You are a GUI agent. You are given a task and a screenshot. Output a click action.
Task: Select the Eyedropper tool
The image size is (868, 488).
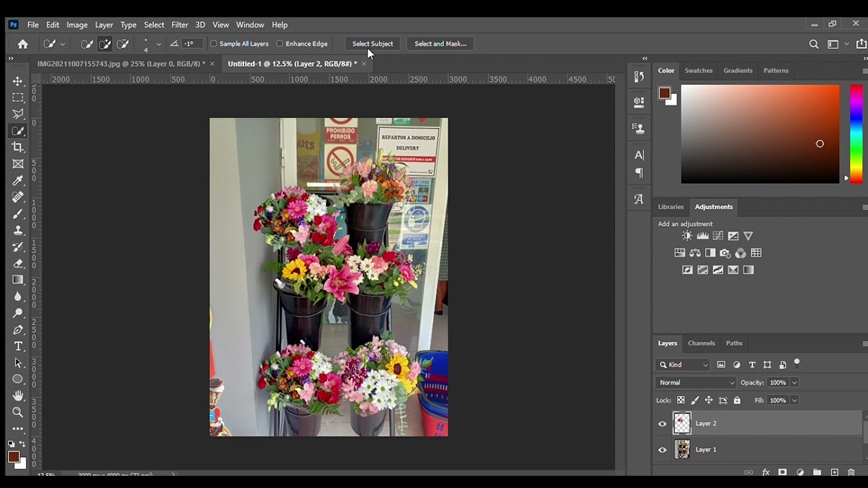(18, 180)
